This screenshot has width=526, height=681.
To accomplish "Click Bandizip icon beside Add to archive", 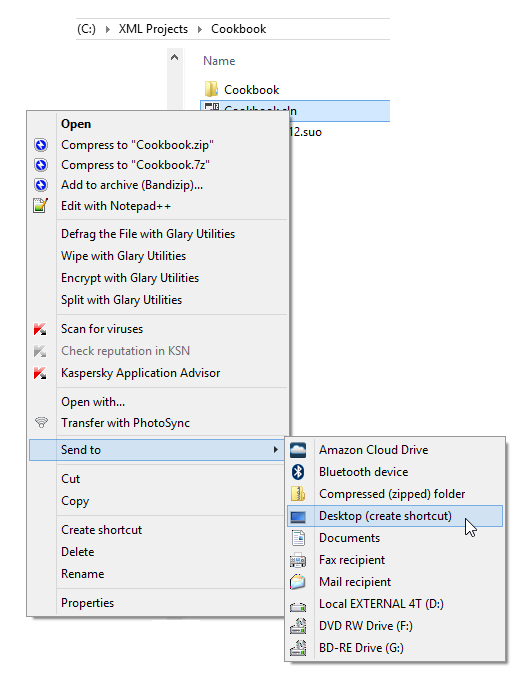I will tap(41, 185).
